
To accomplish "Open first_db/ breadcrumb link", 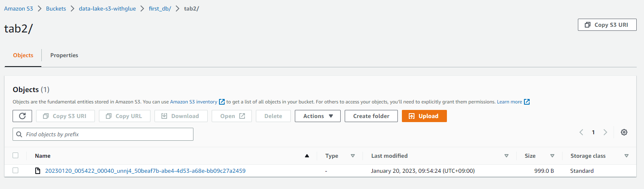I will click(x=160, y=9).
